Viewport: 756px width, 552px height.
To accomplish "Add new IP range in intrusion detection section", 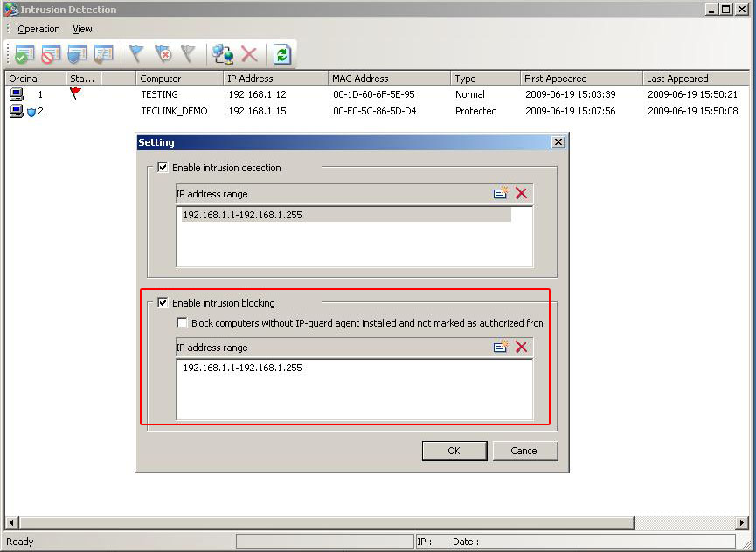I will 501,193.
